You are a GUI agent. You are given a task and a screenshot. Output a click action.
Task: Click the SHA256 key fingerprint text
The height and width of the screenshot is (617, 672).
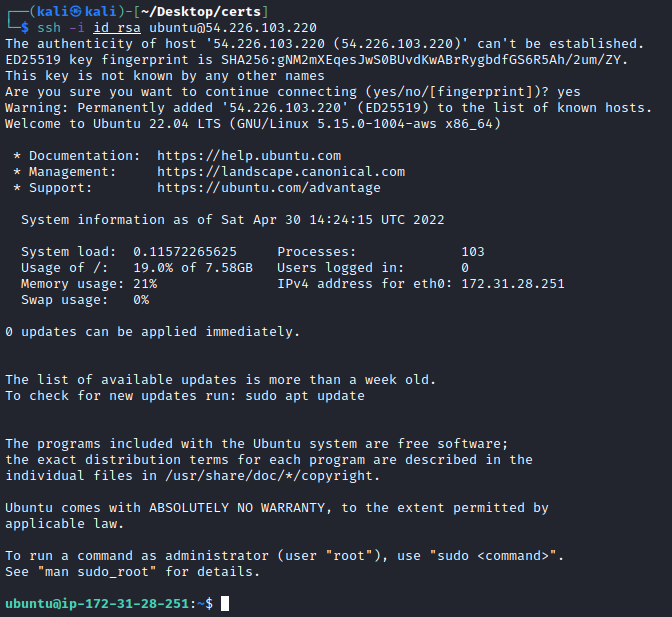click(430, 59)
